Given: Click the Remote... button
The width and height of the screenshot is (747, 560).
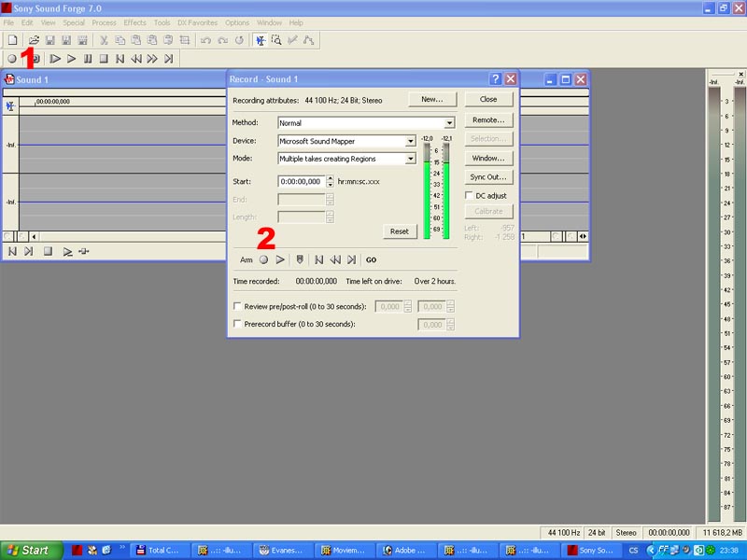Looking at the screenshot, I should point(488,120).
